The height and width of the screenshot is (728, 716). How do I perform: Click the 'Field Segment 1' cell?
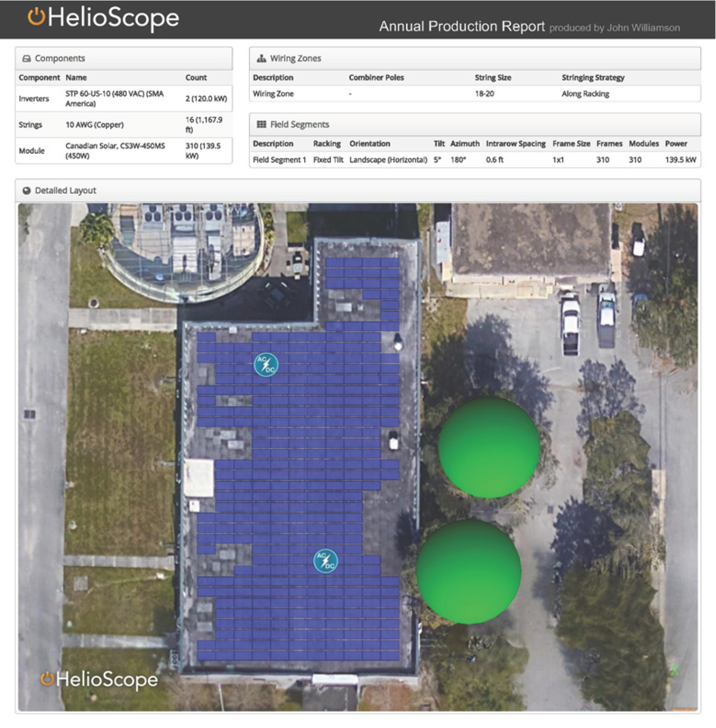tap(279, 160)
